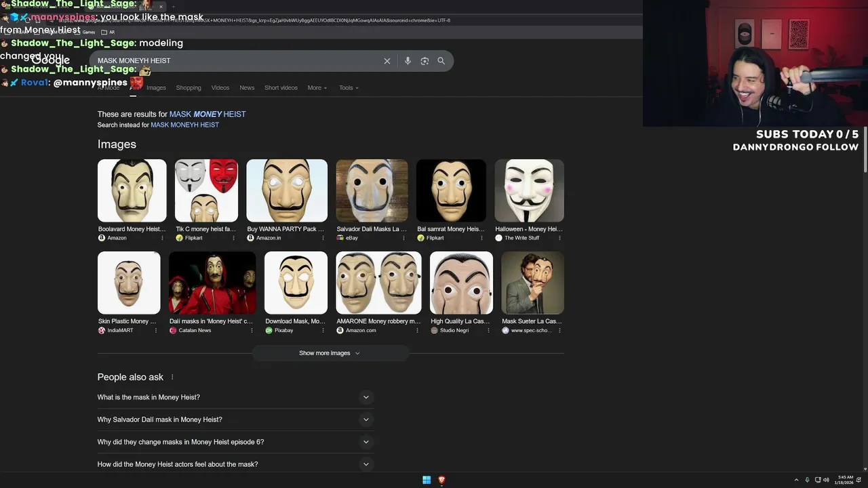Open the People also ask three-dot options
Screen dimensions: 868x488
coord(172,378)
